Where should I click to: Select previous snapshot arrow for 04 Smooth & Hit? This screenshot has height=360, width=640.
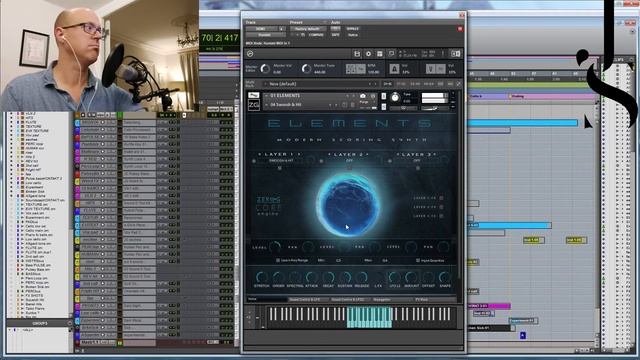pos(330,105)
